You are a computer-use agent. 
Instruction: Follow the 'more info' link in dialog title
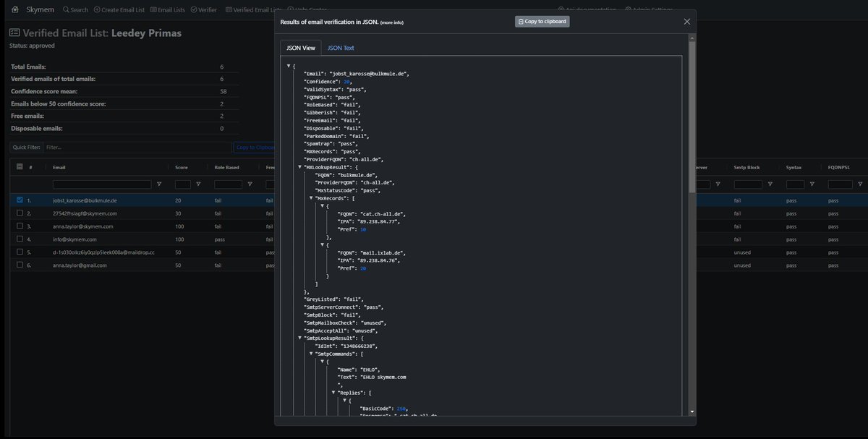[x=391, y=22]
